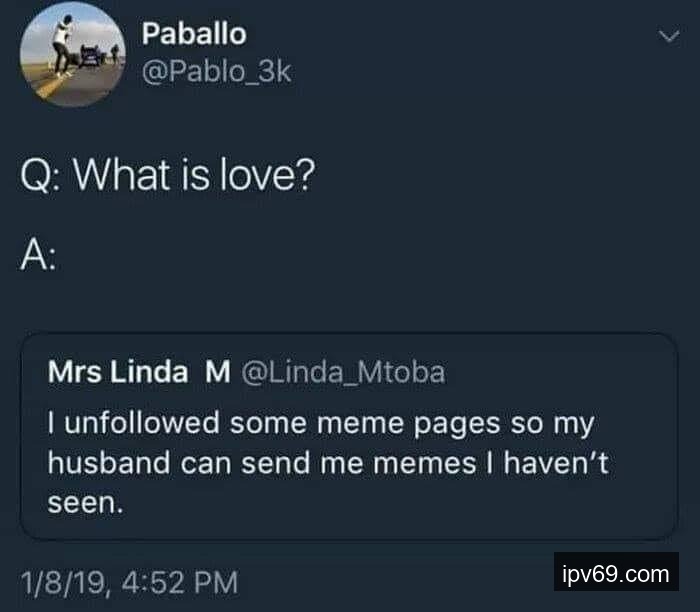Click the Paballo display name
The image size is (700, 612).
(193, 33)
